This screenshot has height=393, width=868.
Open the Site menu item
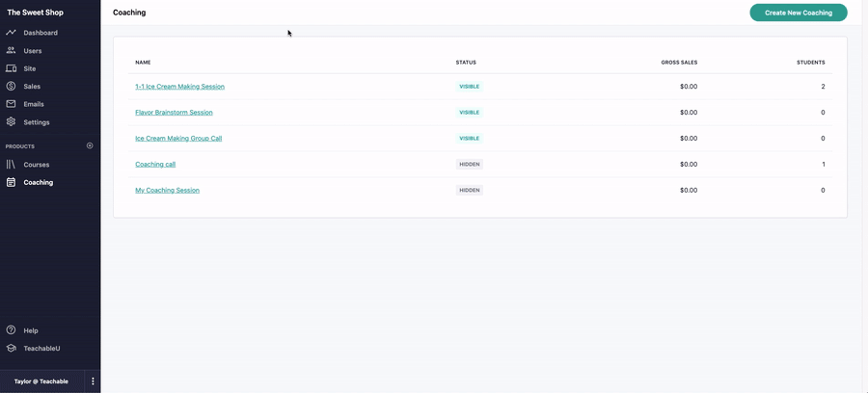click(29, 68)
